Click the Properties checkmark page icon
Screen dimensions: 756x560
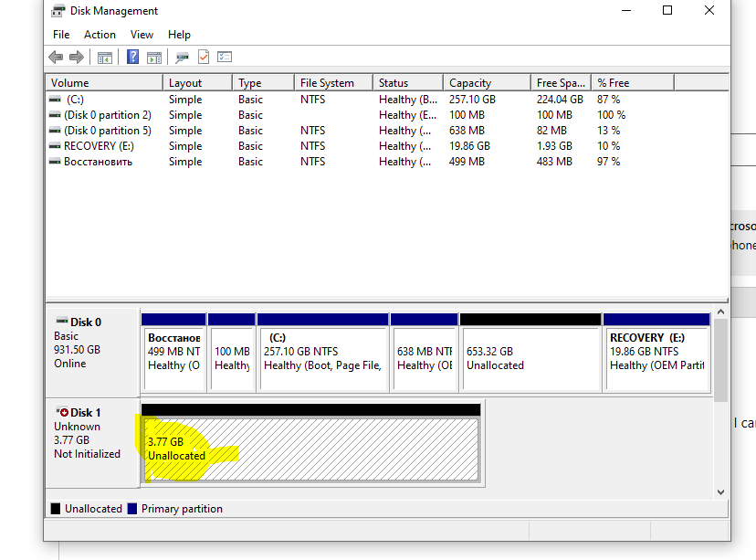204,57
